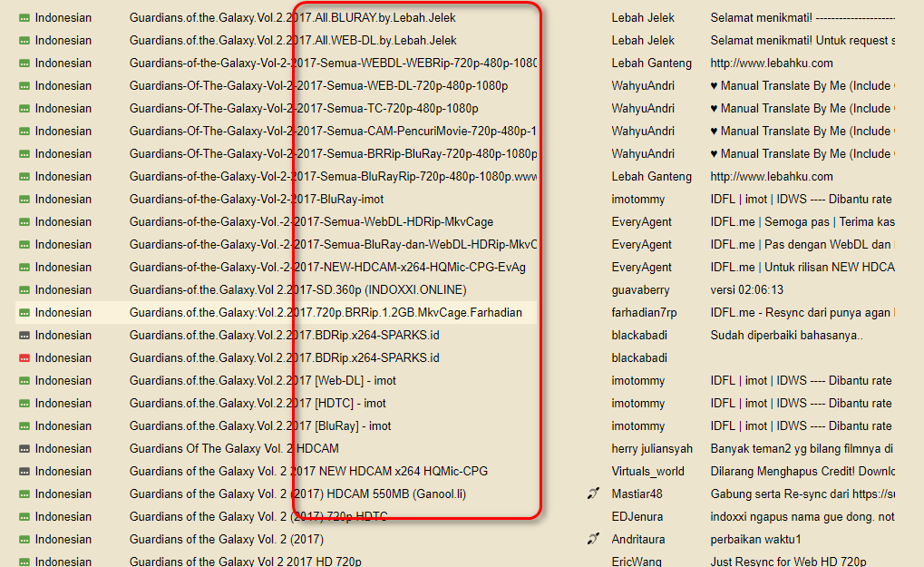Click rating icon of Semua-WEBDL-WEBRip subtitle row
This screenshot has width=924, height=567.
pyautogui.click(x=24, y=64)
